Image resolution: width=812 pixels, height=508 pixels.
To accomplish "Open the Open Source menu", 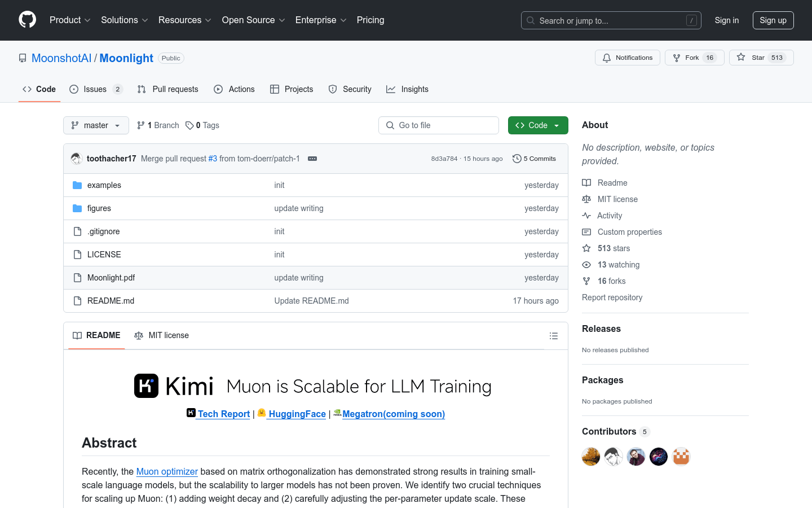I will (254, 20).
